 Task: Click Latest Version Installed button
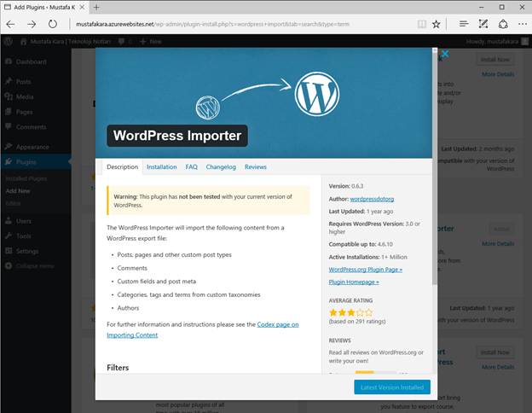pyautogui.click(x=392, y=387)
